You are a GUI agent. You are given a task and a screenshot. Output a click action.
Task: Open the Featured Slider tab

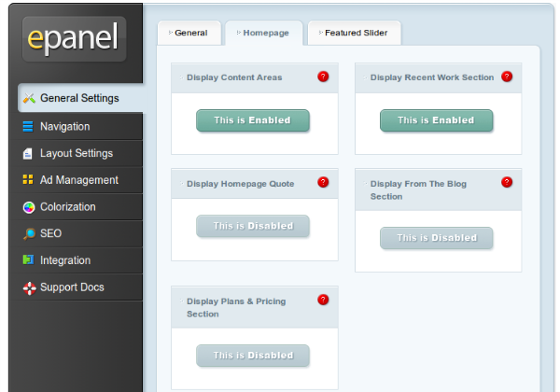355,33
